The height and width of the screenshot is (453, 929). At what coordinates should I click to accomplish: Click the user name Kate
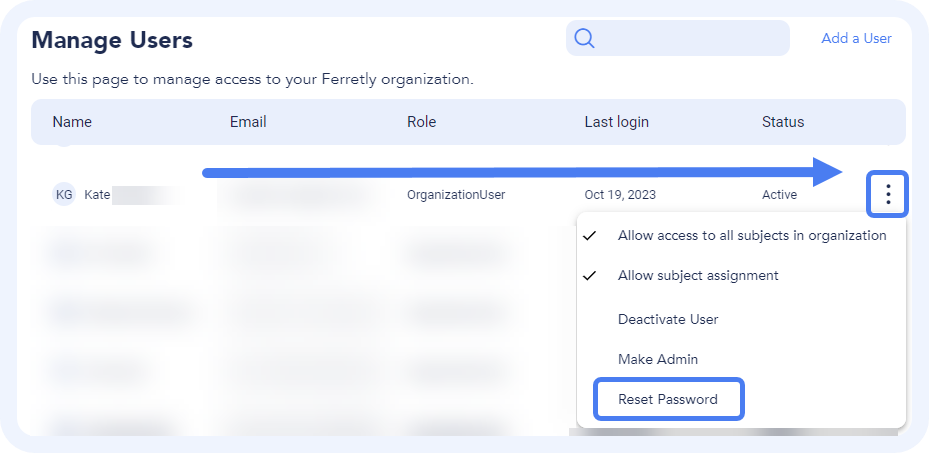[98, 195]
